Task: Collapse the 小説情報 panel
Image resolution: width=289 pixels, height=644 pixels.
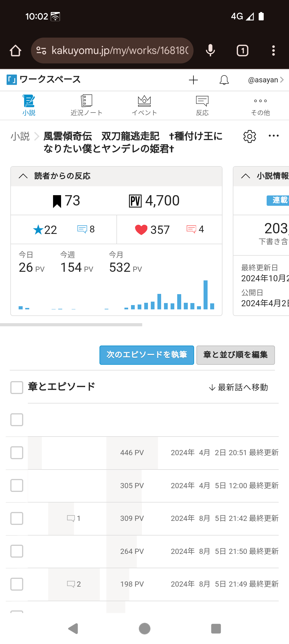Action: (246, 176)
